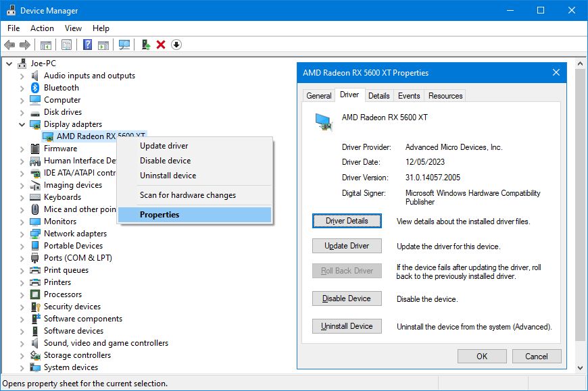The height and width of the screenshot is (391, 588).
Task: Click the Processors chip icon
Action: 35,294
